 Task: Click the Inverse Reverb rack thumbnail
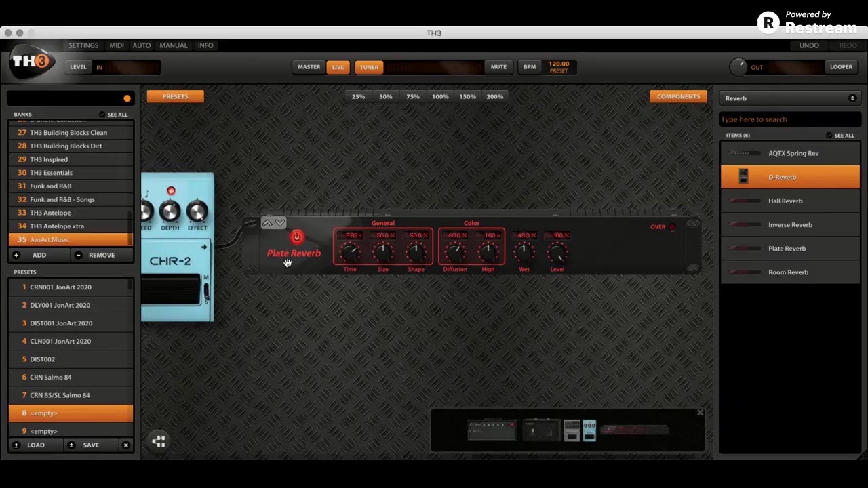coord(745,224)
